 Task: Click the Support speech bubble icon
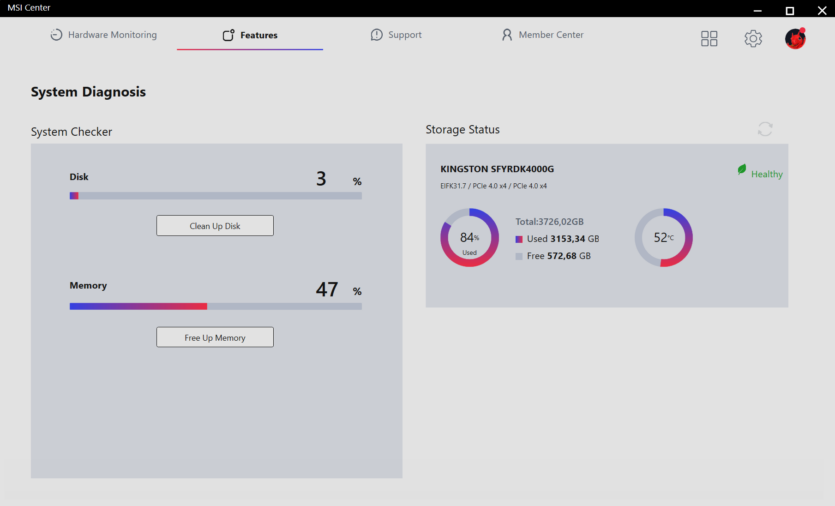pos(376,35)
